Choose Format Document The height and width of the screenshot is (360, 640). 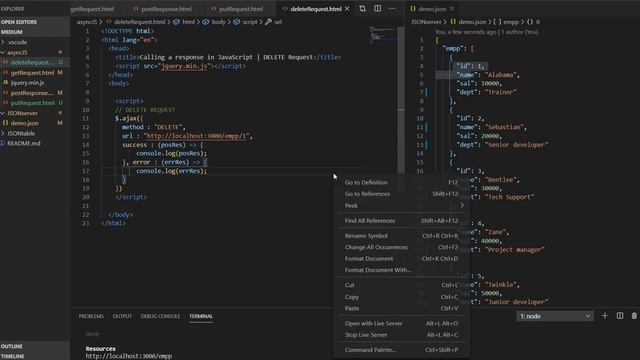pyautogui.click(x=402, y=259)
